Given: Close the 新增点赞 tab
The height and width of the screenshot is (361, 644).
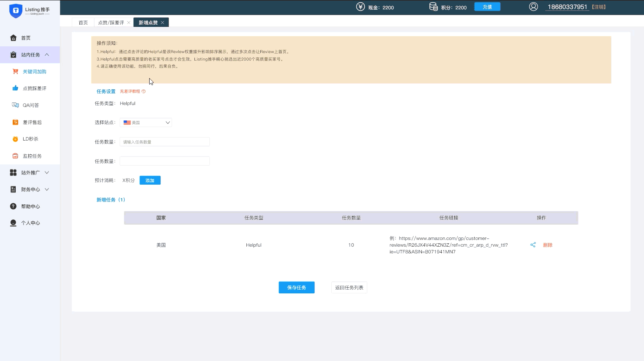Looking at the screenshot, I should pos(162,22).
